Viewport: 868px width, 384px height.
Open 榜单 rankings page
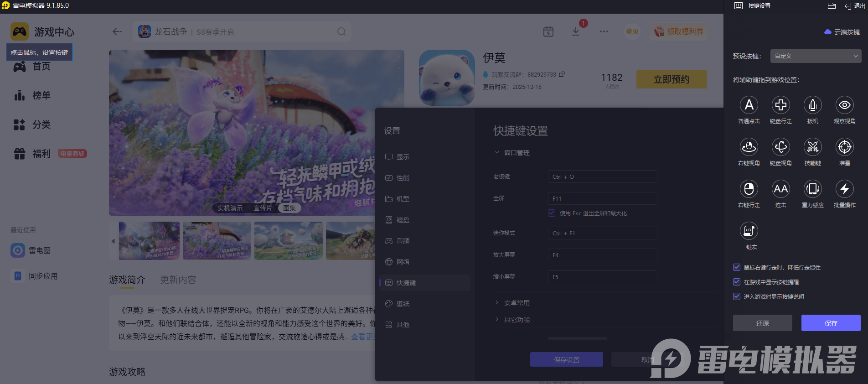pos(32,95)
